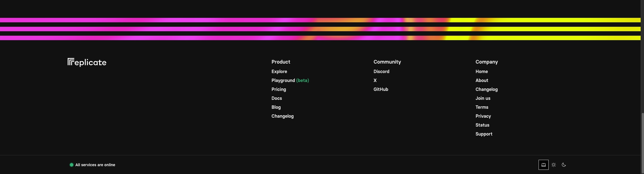Switch to dark theme moon icon
Image resolution: width=644 pixels, height=174 pixels.
click(564, 165)
